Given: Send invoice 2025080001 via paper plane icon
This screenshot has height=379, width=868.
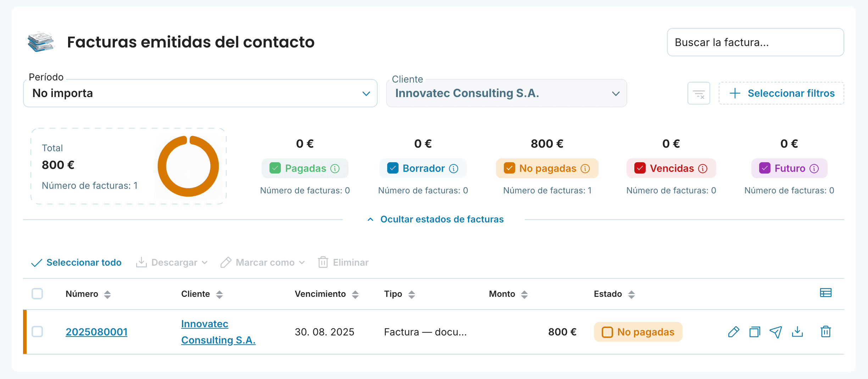Looking at the screenshot, I should (x=776, y=332).
